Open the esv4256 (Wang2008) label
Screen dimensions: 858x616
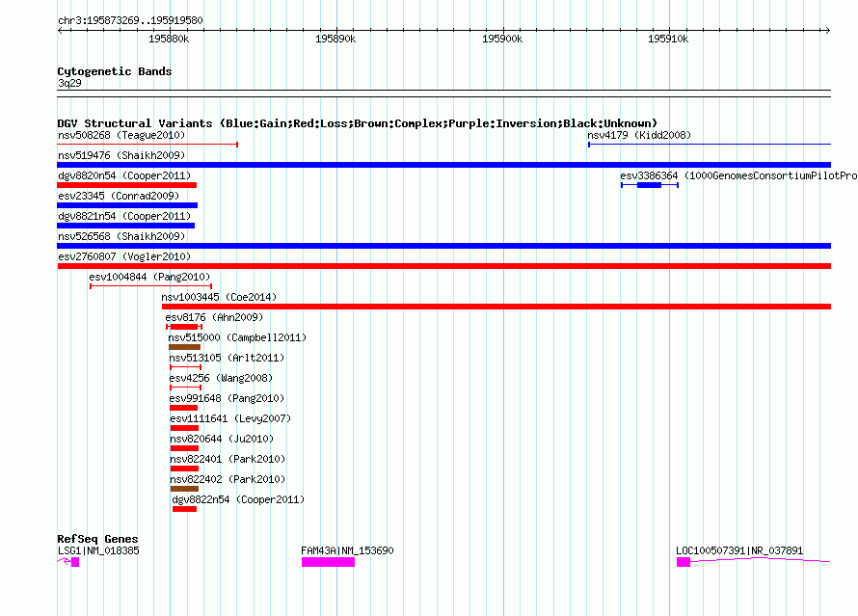(221, 378)
